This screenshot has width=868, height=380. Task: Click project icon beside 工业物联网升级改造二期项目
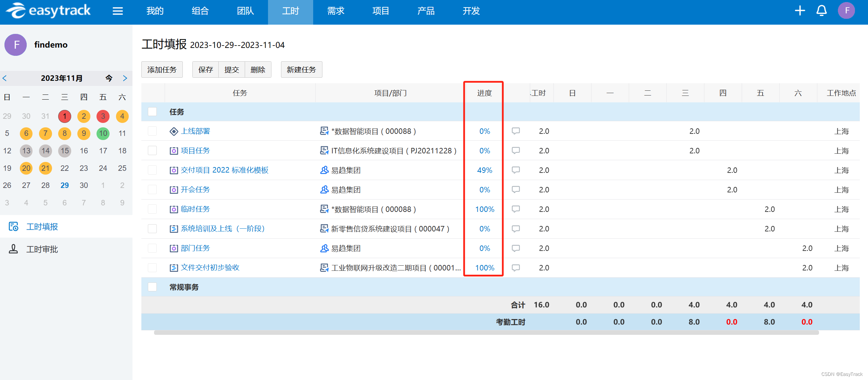pyautogui.click(x=324, y=267)
